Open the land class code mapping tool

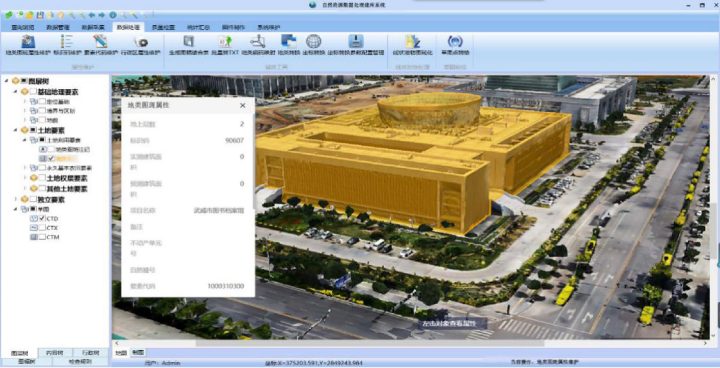point(258,45)
